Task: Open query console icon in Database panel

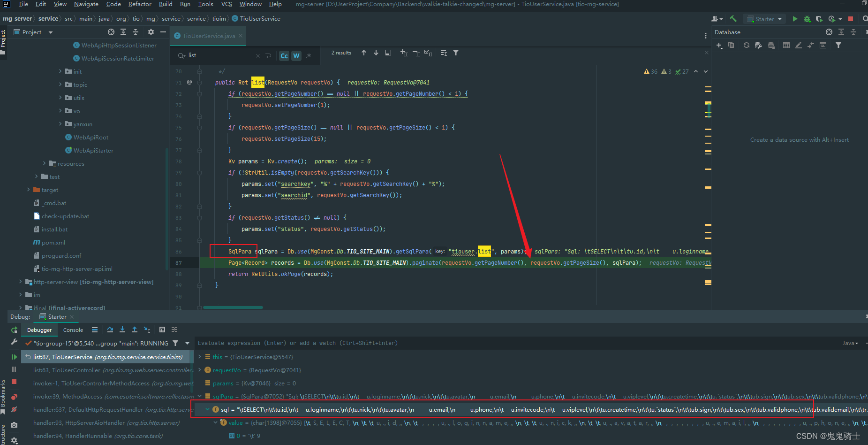Action: pyautogui.click(x=823, y=45)
